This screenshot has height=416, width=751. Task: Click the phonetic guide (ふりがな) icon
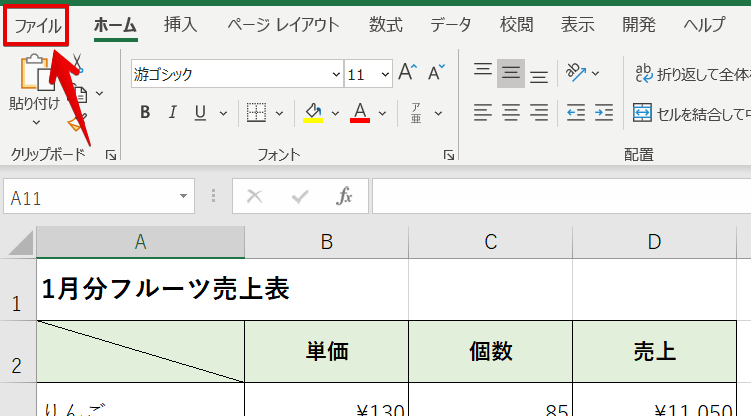pyautogui.click(x=416, y=113)
